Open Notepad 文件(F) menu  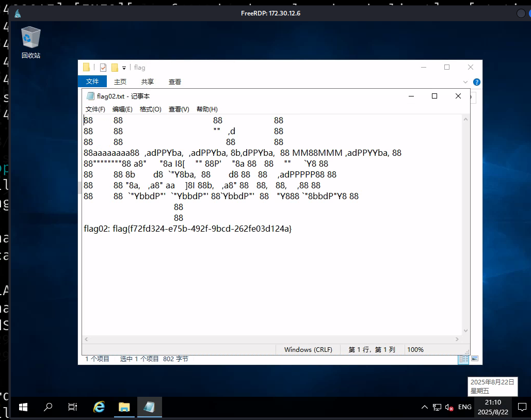tap(95, 109)
